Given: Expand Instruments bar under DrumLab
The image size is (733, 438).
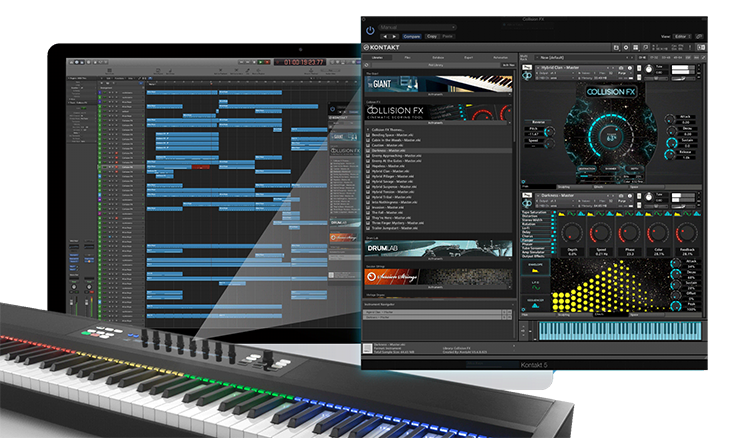Looking at the screenshot, I should point(438,258).
